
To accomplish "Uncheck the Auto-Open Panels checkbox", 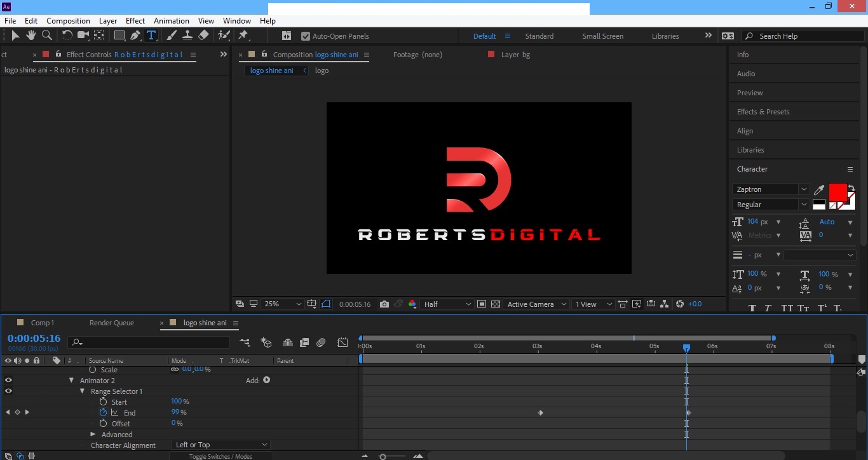I will point(306,36).
